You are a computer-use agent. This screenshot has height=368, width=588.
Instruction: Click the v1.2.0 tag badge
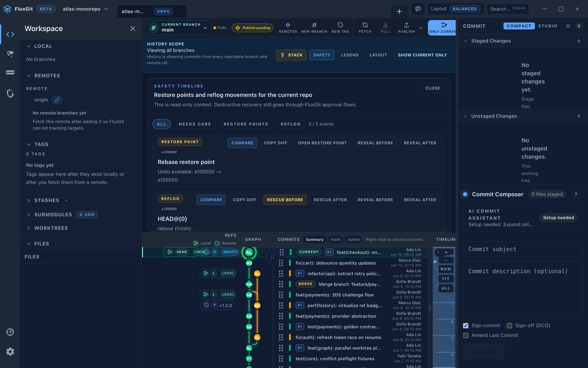pyautogui.click(x=218, y=305)
